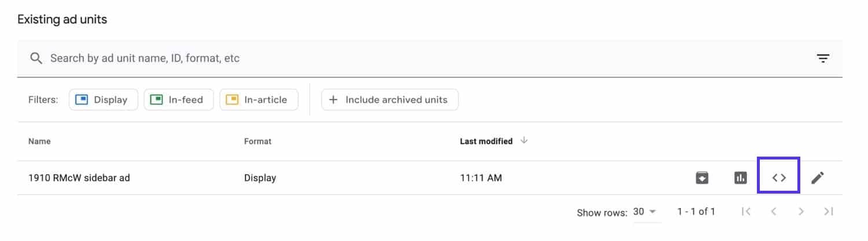Open the filter list icon
The image size is (868, 241).
click(823, 58)
